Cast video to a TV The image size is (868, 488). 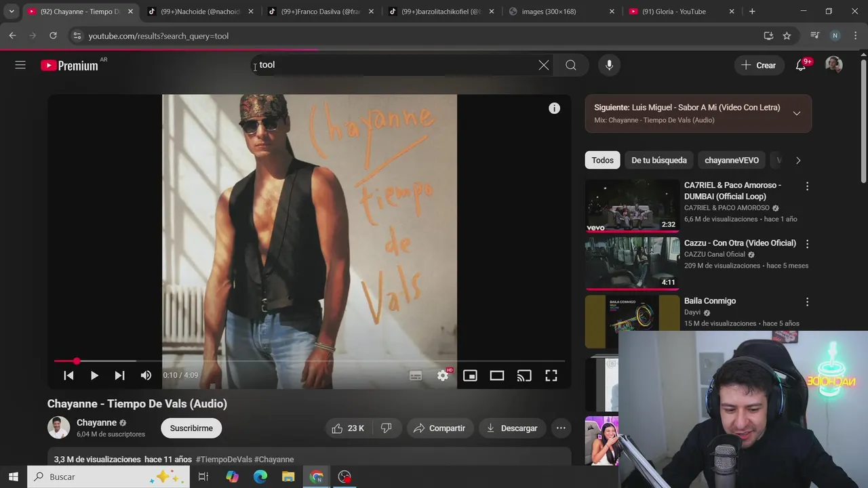[524, 375]
